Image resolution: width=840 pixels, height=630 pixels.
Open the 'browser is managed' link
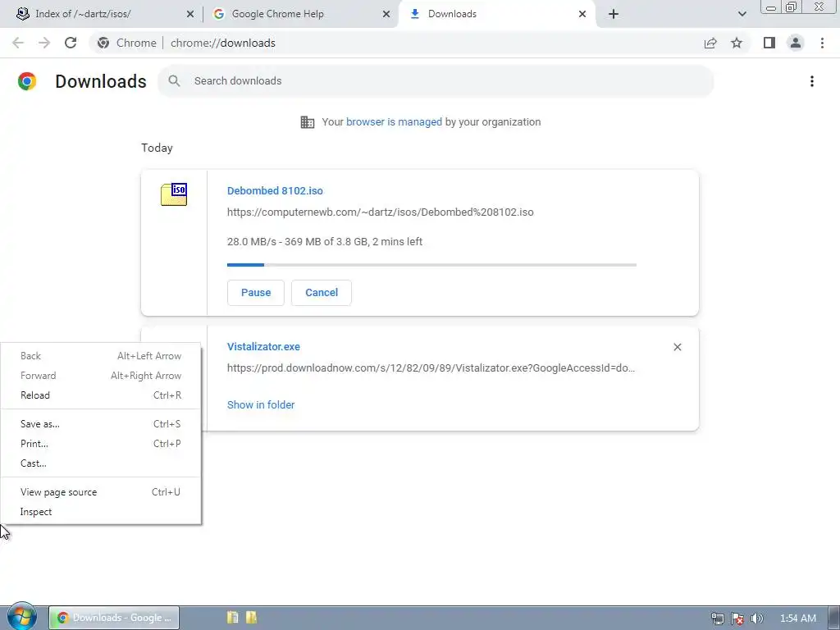point(394,122)
